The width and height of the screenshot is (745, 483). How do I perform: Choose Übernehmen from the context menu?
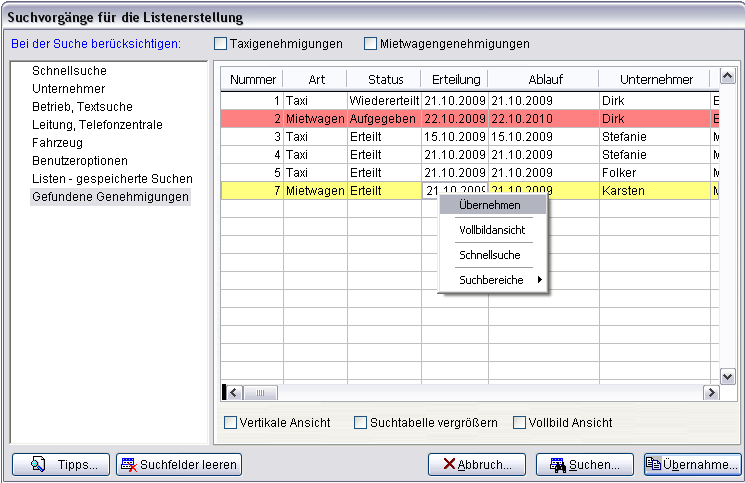tap(489, 204)
